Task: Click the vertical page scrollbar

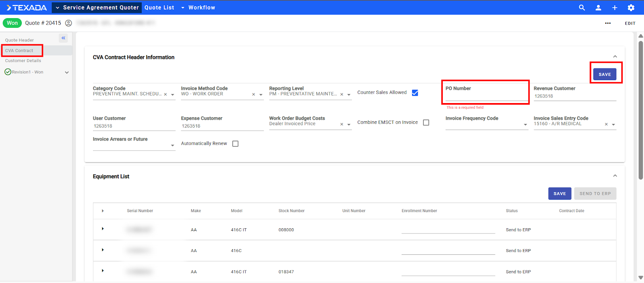Action: [x=640, y=109]
